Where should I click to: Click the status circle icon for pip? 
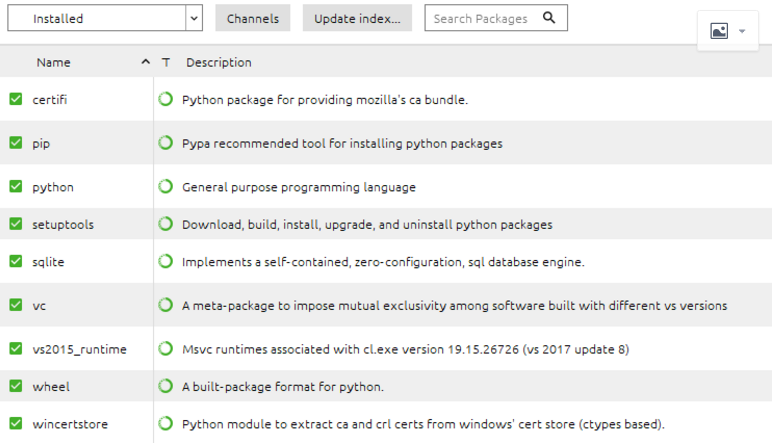[166, 143]
